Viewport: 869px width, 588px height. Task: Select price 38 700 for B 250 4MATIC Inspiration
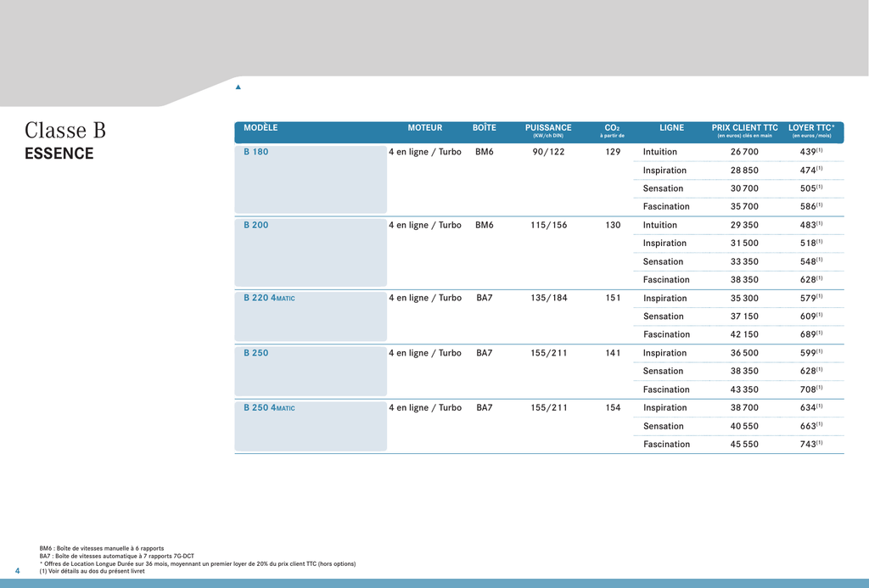click(x=744, y=408)
